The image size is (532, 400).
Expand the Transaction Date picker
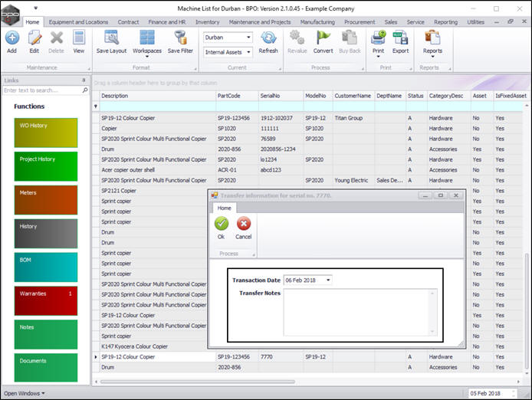328,280
